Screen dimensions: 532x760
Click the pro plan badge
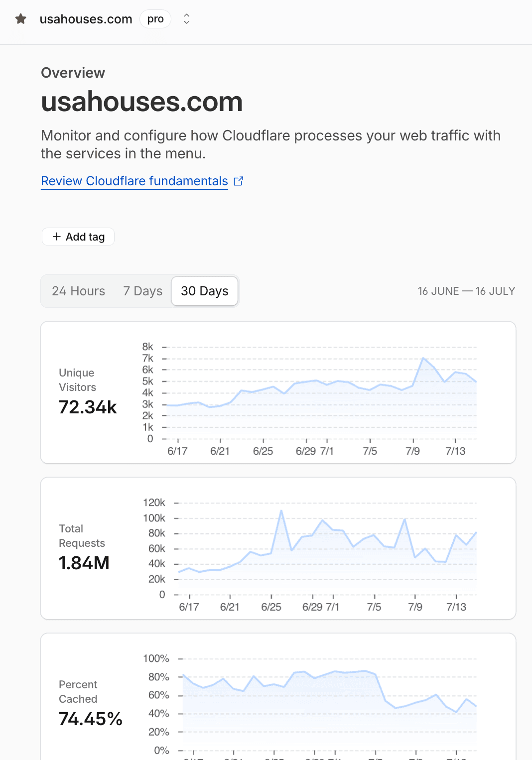(155, 19)
